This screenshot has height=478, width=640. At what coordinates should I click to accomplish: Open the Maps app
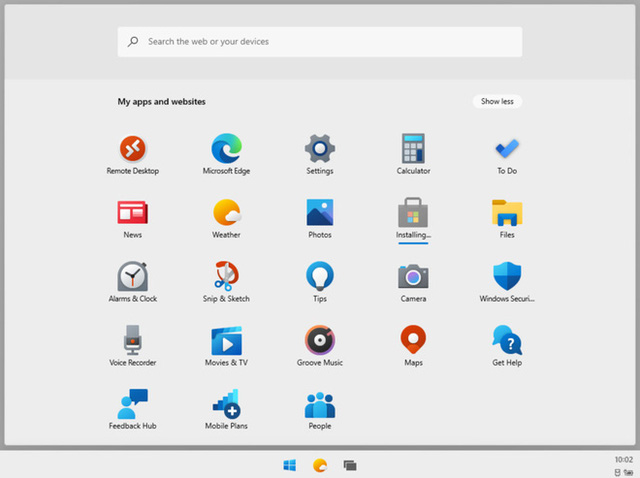coord(413,341)
